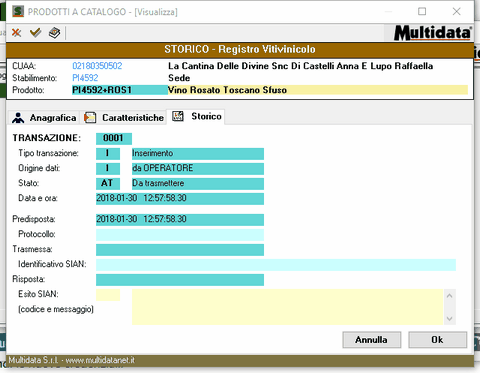Screen dimensions: 480x373
Task: Open the book help toolbar icon
Action: pos(54,33)
